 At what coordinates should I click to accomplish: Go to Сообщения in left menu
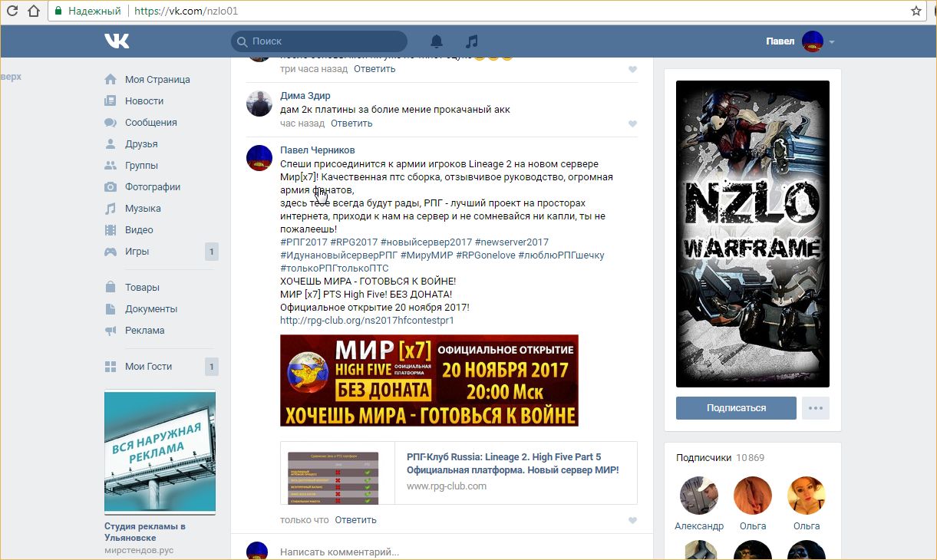150,123
